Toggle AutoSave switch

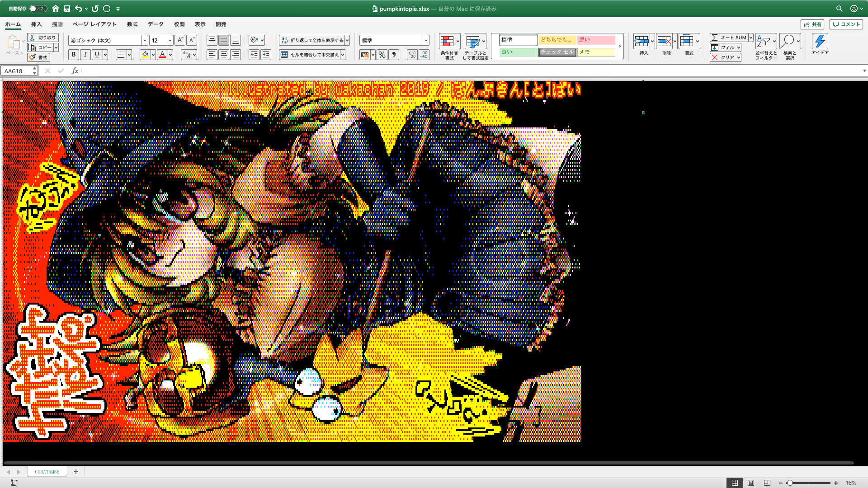38,9
